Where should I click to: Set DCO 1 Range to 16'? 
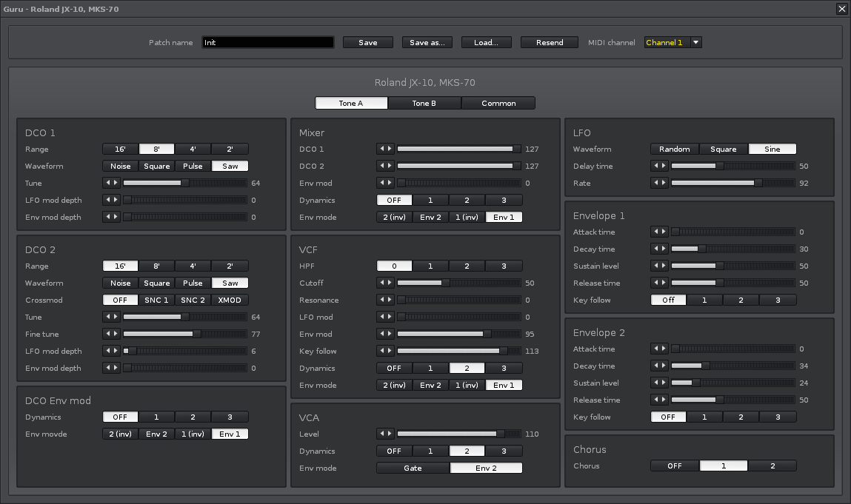point(120,149)
